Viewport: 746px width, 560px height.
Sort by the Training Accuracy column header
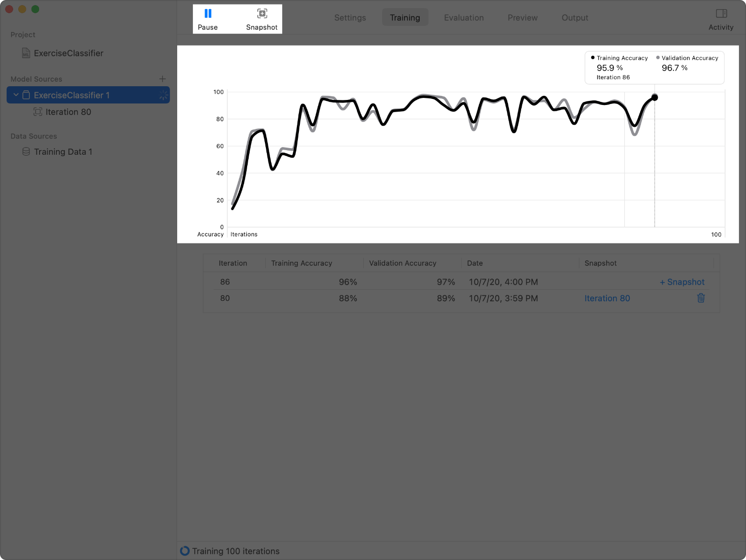(x=301, y=263)
